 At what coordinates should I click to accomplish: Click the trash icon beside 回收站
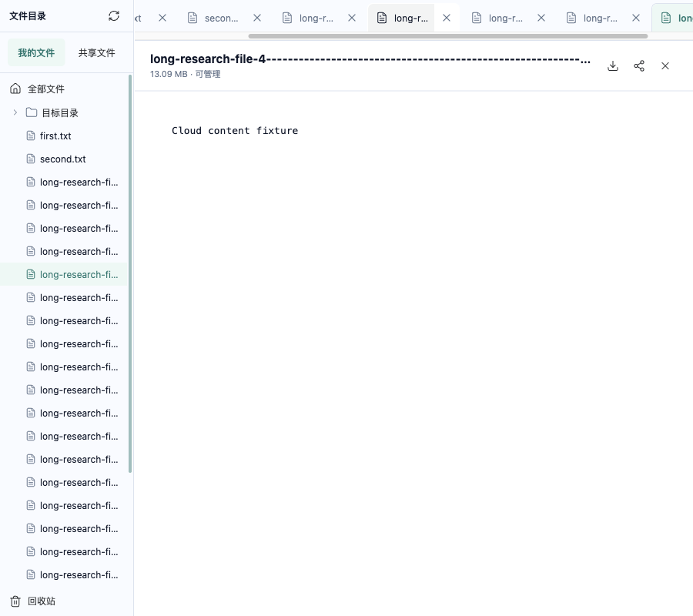(x=15, y=601)
